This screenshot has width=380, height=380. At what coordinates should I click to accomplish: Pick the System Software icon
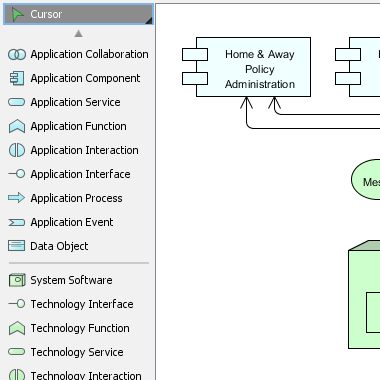pos(17,280)
